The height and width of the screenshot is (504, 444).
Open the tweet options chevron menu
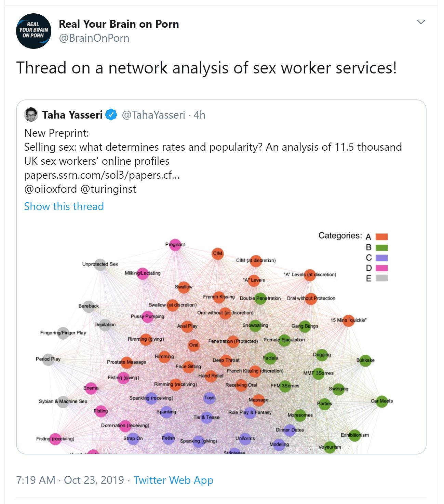421,23
